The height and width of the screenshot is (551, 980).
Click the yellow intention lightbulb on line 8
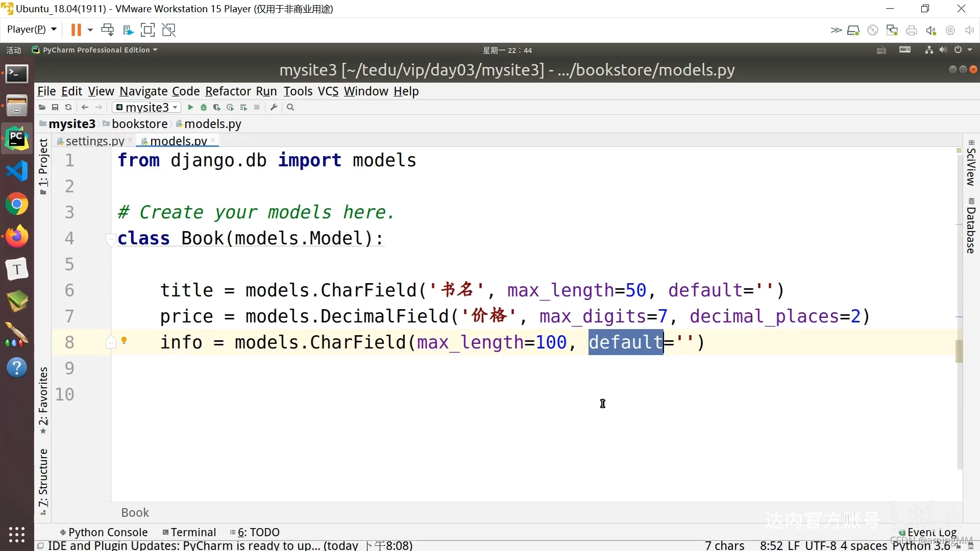point(124,341)
